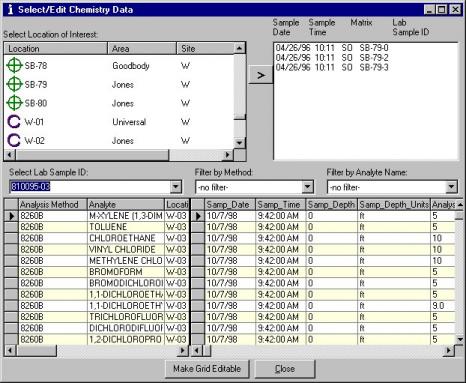
Task: Select the TOLUENE row selector in left grid
Action: 11,227
